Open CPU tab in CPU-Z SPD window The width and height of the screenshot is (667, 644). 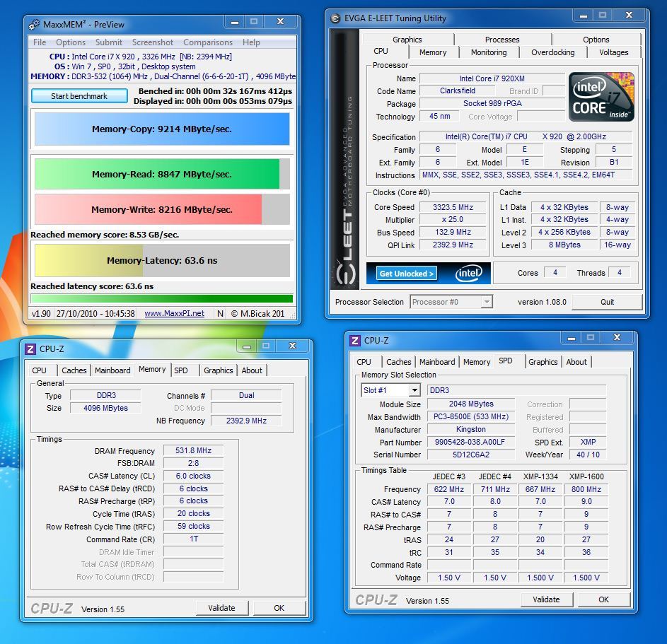click(x=364, y=362)
